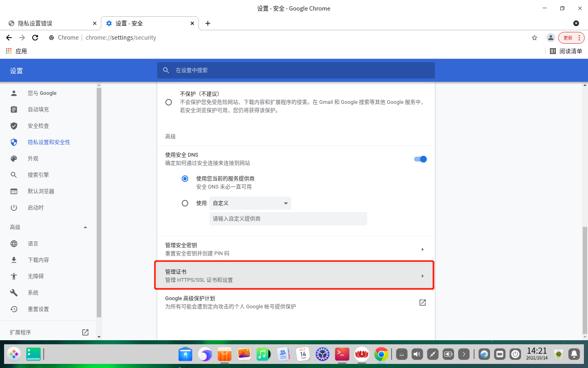588x368 pixels.
Task: Click the globe icon beside 语言
Action: (x=14, y=244)
